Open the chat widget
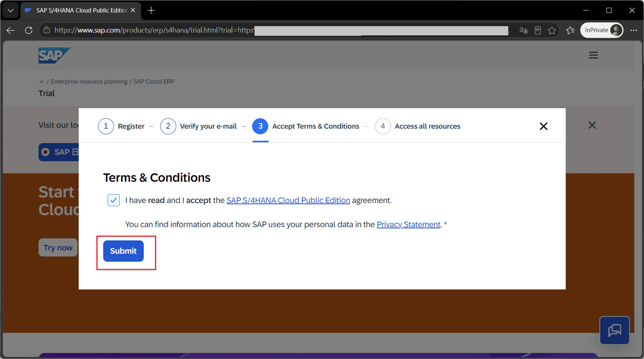644x359 pixels. (615, 330)
